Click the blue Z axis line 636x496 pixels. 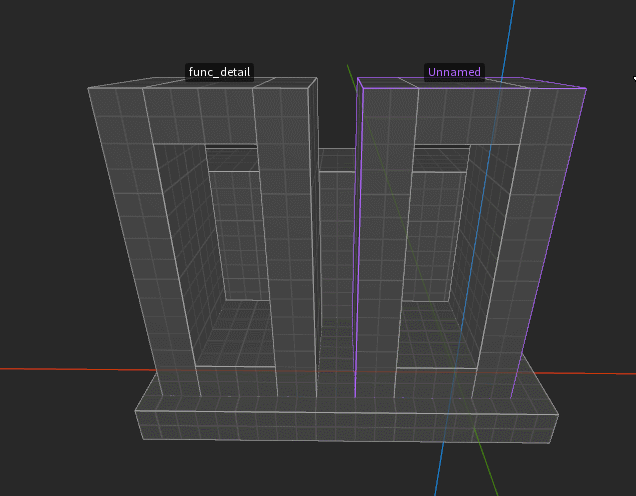509,32
